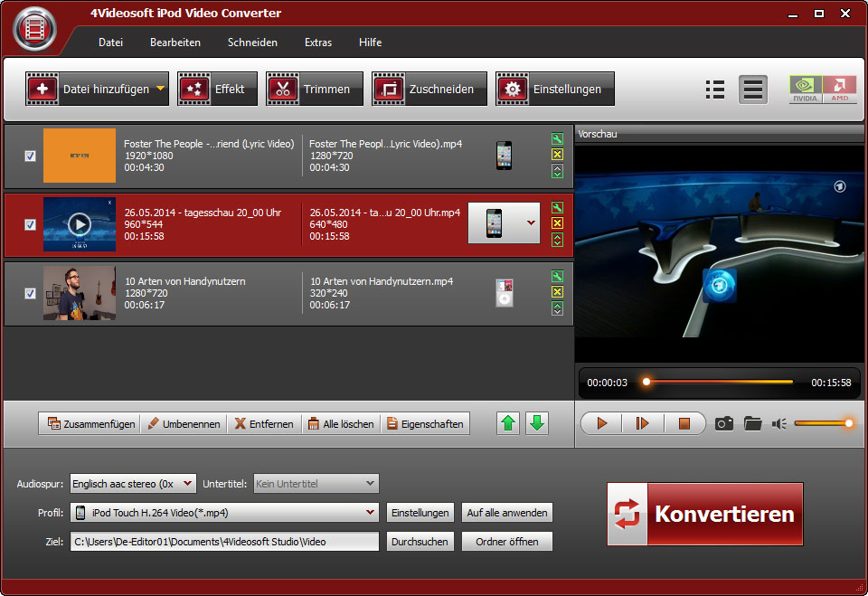The height and width of the screenshot is (596, 868).
Task: Click the preview video area
Action: click(719, 254)
